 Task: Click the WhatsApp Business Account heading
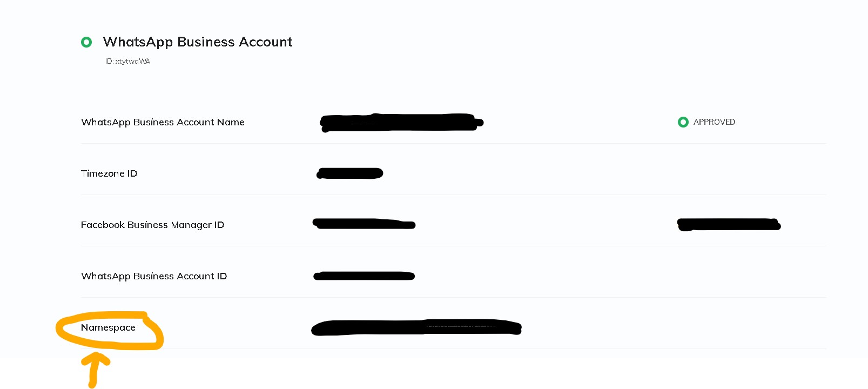pyautogui.click(x=198, y=42)
